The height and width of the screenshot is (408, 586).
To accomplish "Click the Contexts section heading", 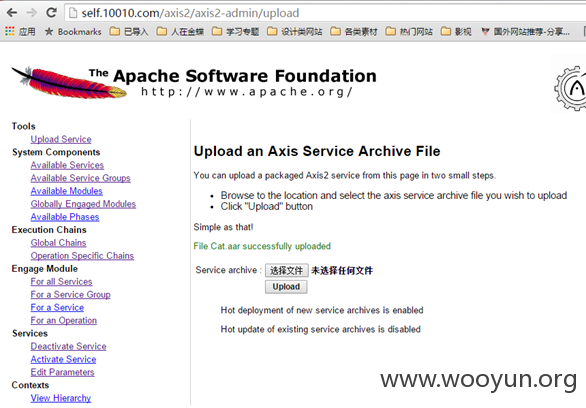I will 30,385.
